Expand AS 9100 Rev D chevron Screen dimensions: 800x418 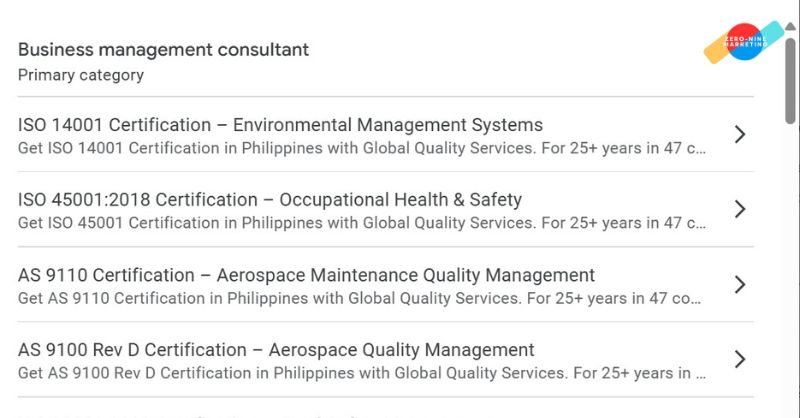[x=740, y=359]
